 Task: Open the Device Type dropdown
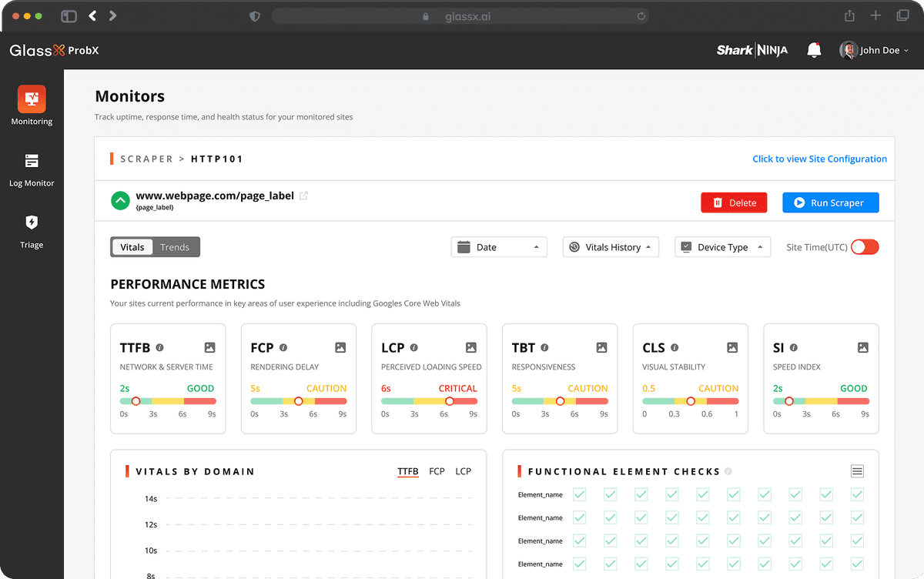pos(722,246)
